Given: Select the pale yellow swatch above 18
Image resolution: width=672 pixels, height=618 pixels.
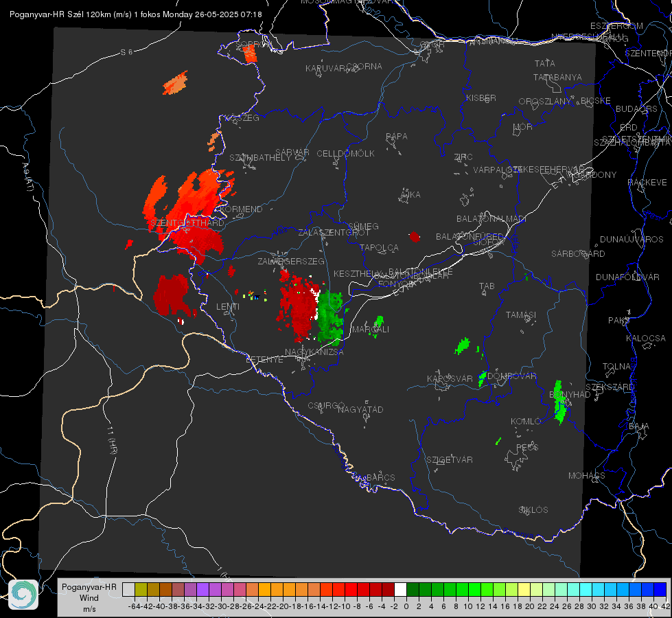Looking at the screenshot, I should [524, 590].
